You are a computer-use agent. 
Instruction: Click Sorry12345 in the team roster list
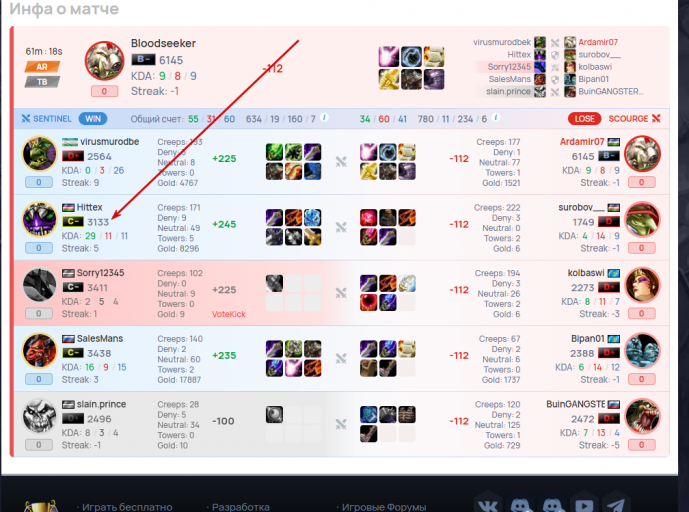point(509,67)
